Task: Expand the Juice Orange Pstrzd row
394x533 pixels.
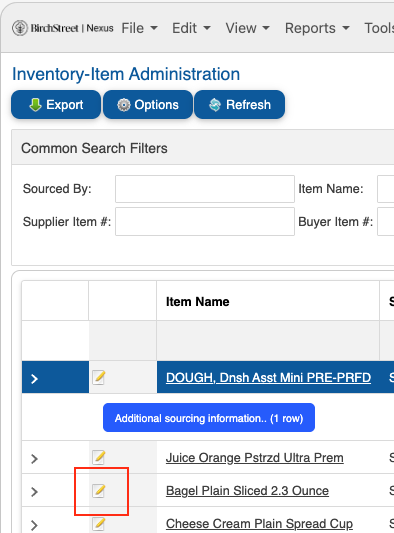Action: pos(34,459)
